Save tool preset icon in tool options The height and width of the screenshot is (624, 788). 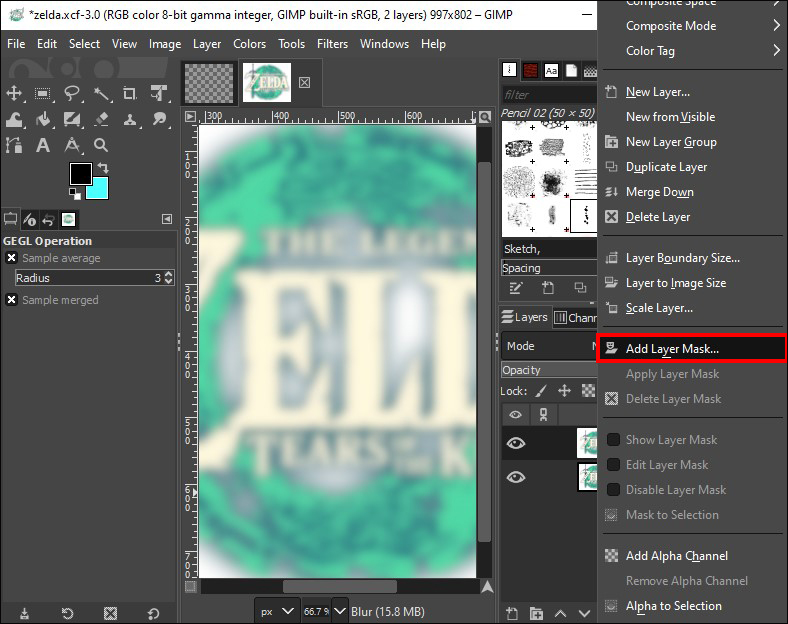click(x=24, y=613)
